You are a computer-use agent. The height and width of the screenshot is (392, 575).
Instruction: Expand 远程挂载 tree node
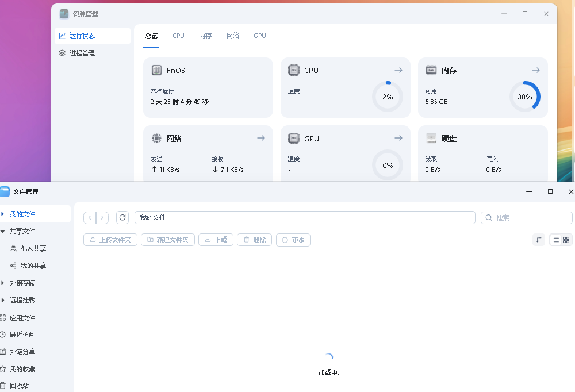pyautogui.click(x=2, y=301)
